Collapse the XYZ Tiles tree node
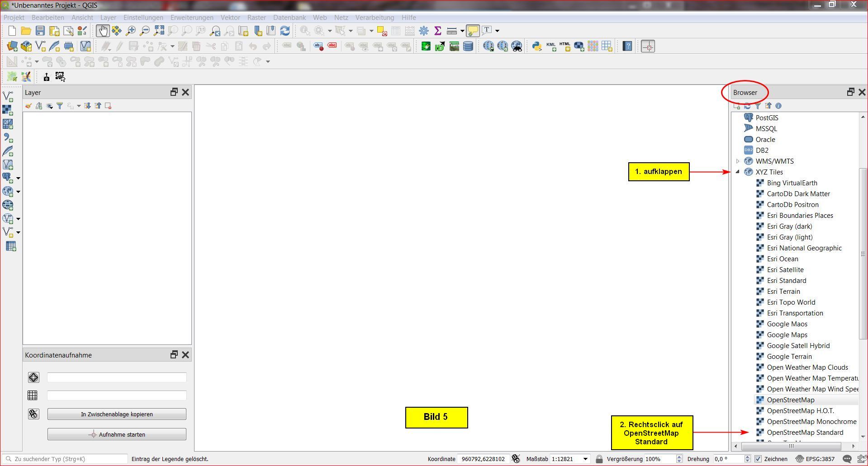 tap(738, 172)
